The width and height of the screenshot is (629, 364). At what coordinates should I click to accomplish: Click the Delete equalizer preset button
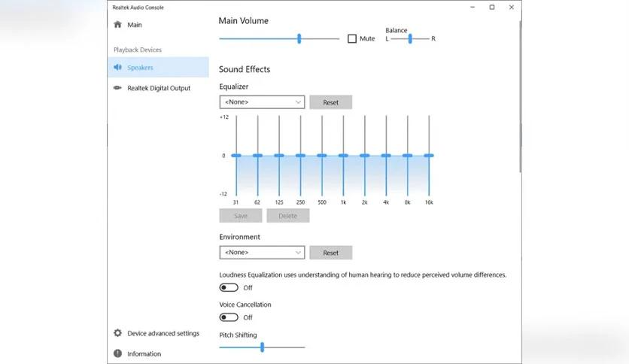[288, 216]
